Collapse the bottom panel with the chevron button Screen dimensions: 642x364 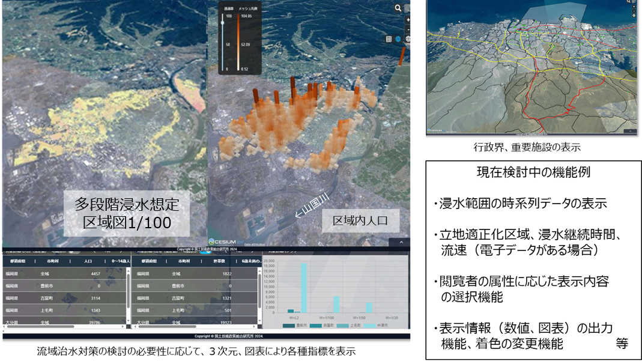click(400, 242)
